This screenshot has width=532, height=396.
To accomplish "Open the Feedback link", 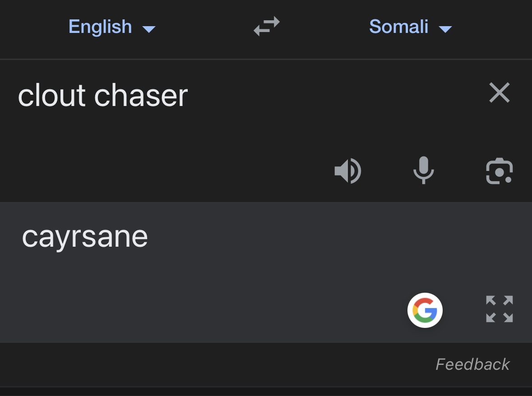I will 472,364.
